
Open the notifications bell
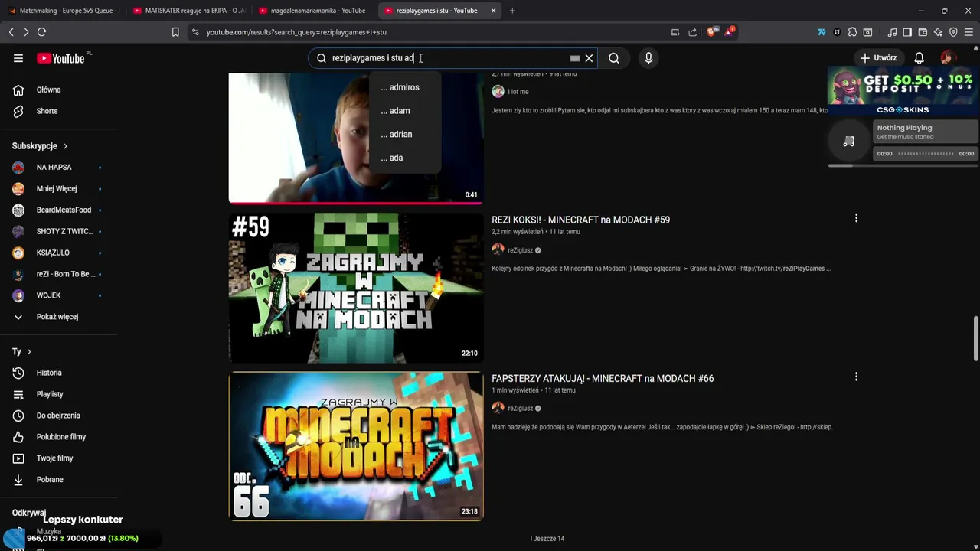coord(920,58)
